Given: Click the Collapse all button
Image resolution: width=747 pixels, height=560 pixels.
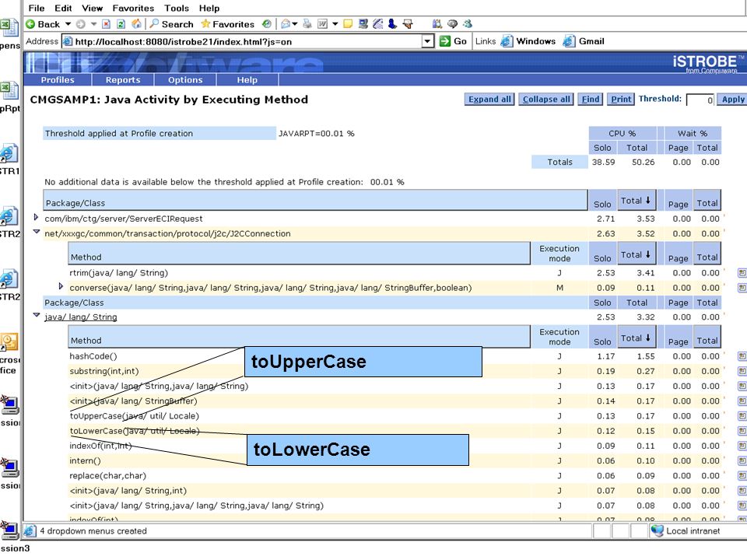Looking at the screenshot, I should click(546, 99).
